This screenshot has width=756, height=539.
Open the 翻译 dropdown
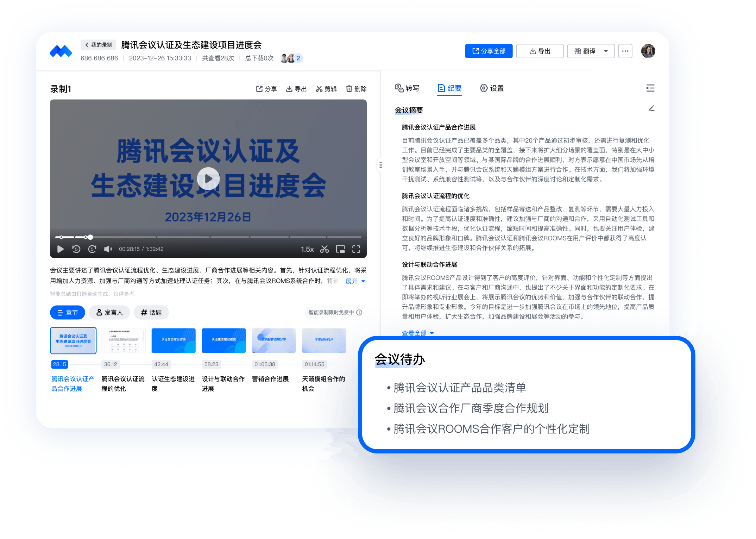(x=591, y=51)
